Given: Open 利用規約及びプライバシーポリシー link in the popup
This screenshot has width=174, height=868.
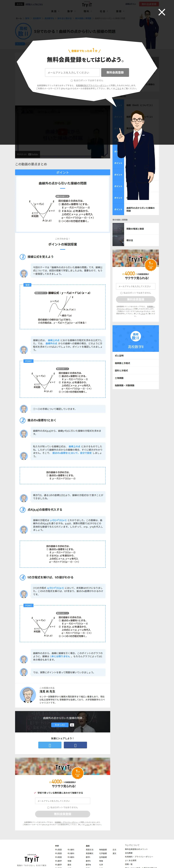Looking at the screenshot, I should pos(92,86).
